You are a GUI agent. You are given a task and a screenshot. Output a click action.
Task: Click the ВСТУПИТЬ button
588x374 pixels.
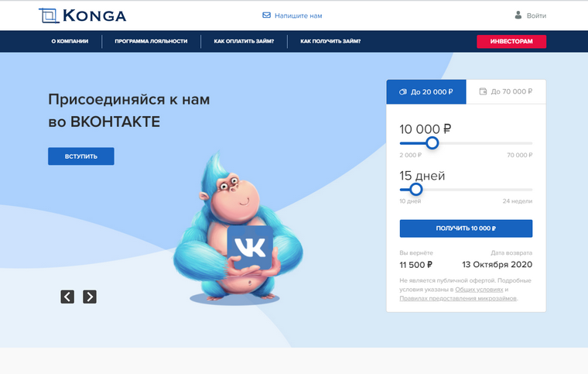(x=81, y=156)
